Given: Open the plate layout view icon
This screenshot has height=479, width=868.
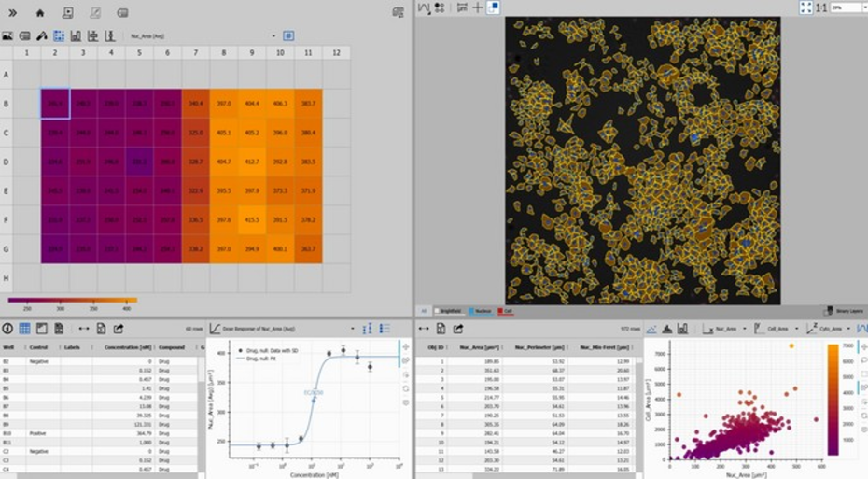Looking at the screenshot, I should 41,329.
